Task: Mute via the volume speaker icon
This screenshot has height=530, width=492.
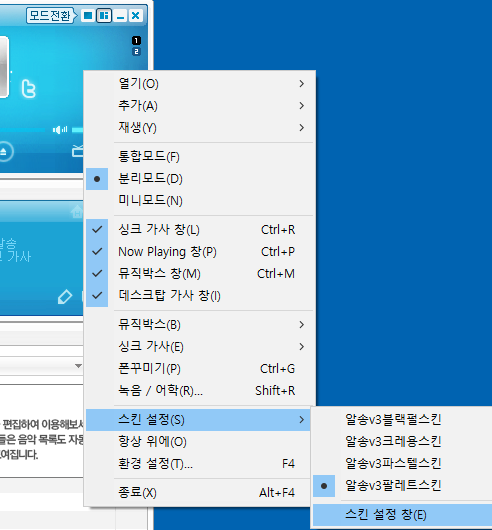Action: click(60, 129)
